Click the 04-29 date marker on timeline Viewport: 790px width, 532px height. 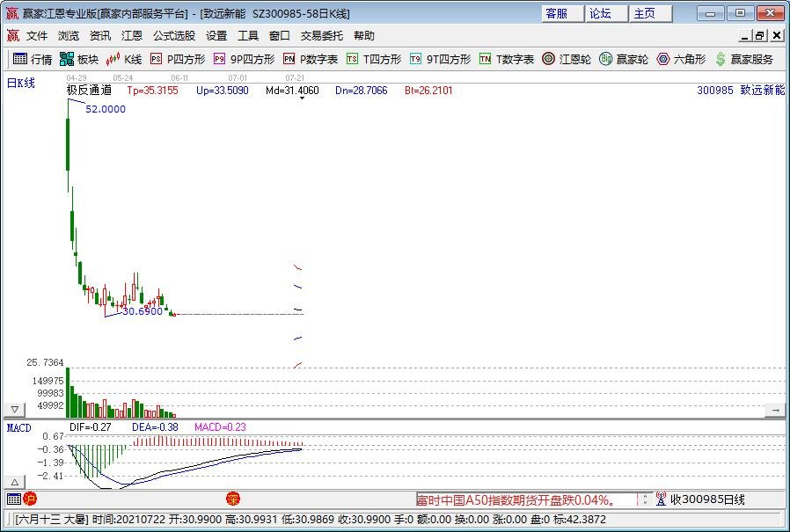tap(76, 78)
